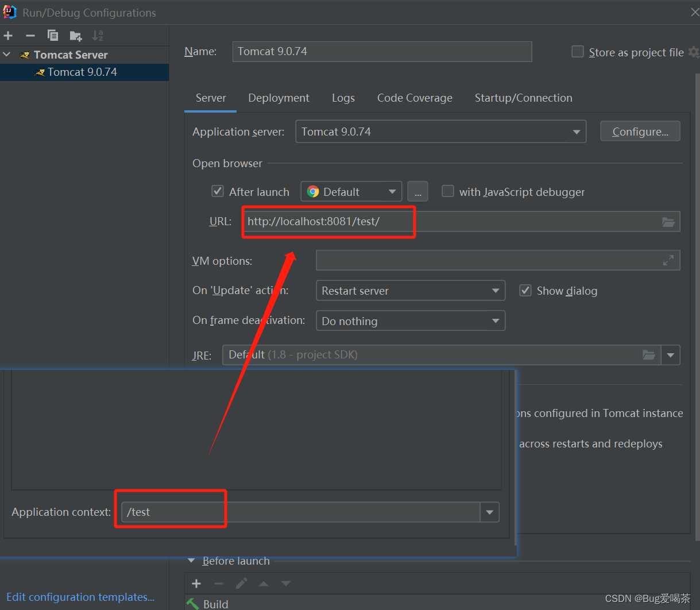Select the Tomcat Server group in the tree
The height and width of the screenshot is (610, 700).
point(71,55)
